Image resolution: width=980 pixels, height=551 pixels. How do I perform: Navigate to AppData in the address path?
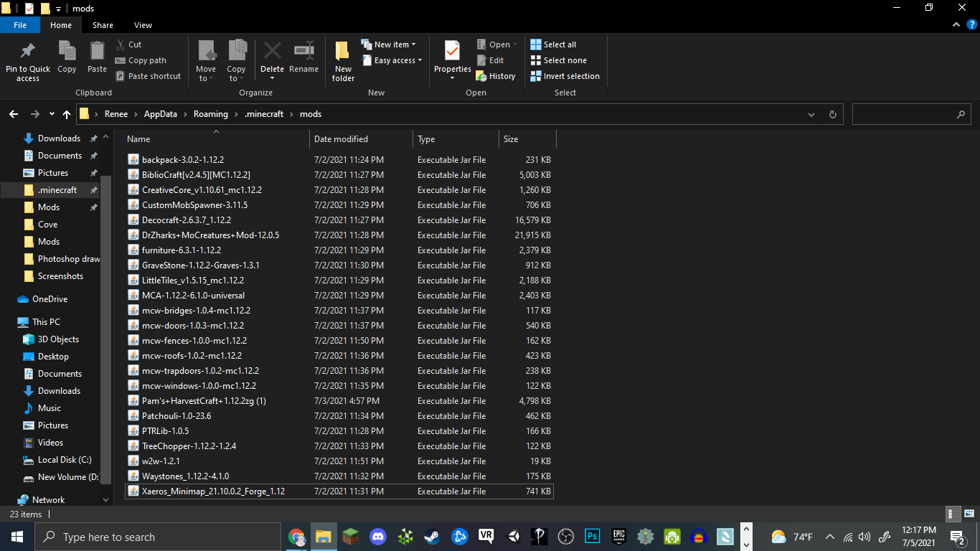coord(160,114)
